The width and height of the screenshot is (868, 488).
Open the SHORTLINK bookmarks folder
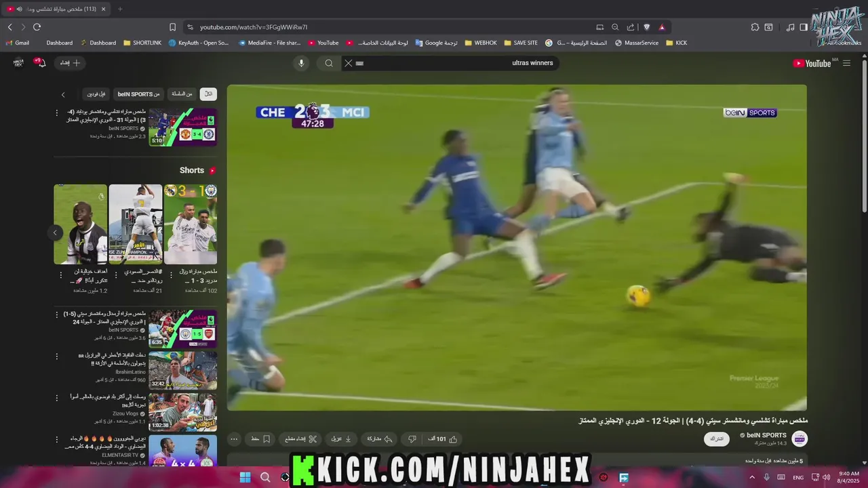pos(142,43)
